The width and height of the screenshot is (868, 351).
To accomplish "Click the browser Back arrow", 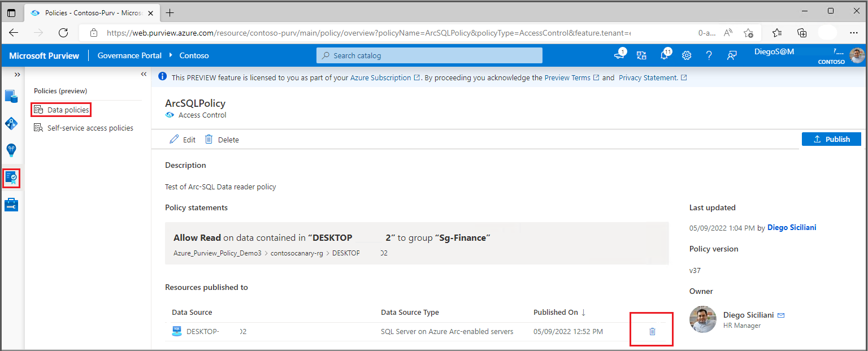I will pos(14,33).
